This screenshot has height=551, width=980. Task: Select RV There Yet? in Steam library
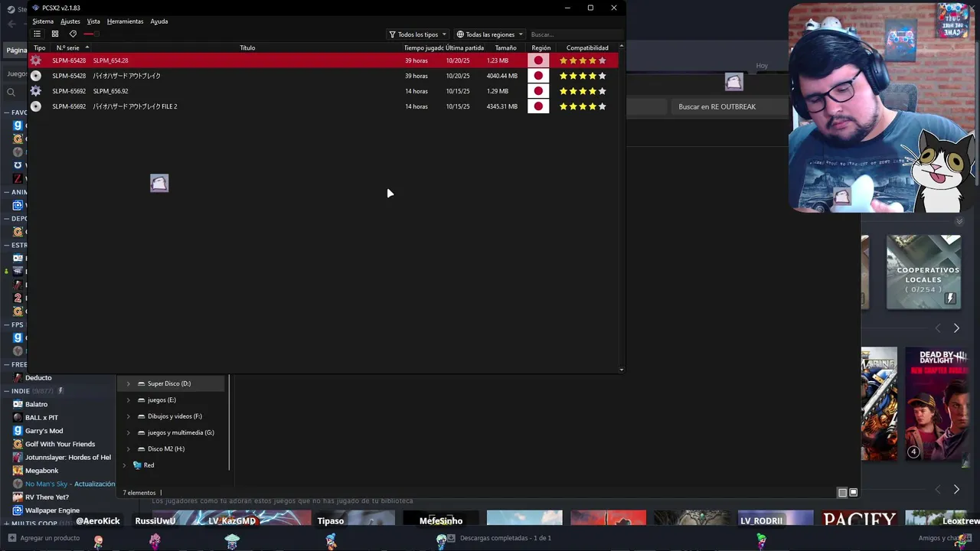(47, 497)
